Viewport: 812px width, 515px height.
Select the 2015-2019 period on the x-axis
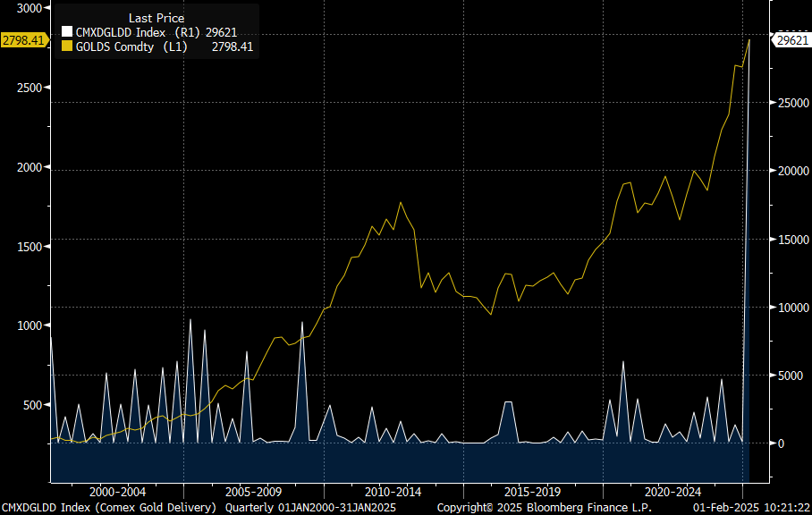point(531,491)
